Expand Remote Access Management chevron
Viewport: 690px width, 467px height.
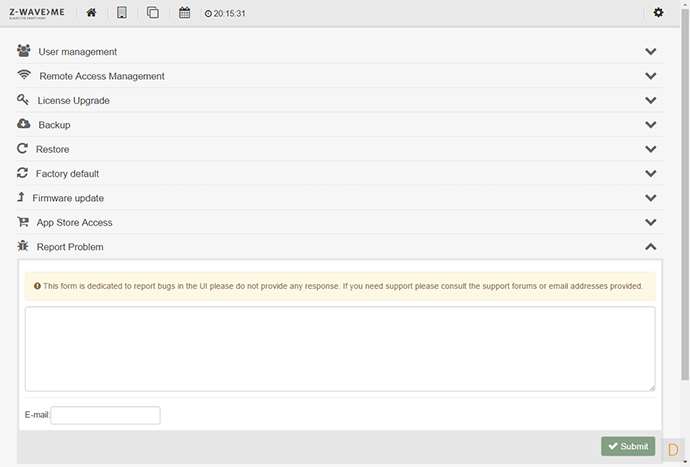click(x=650, y=76)
